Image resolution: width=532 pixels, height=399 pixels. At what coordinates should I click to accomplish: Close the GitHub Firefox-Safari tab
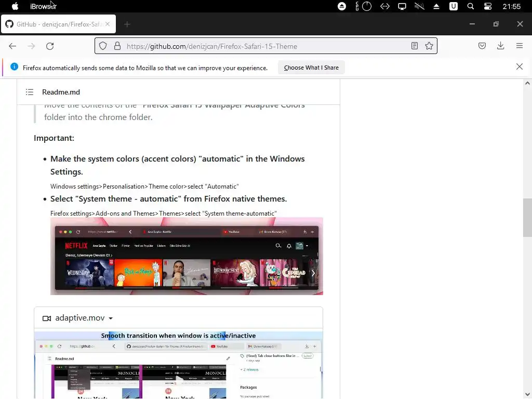[107, 24]
